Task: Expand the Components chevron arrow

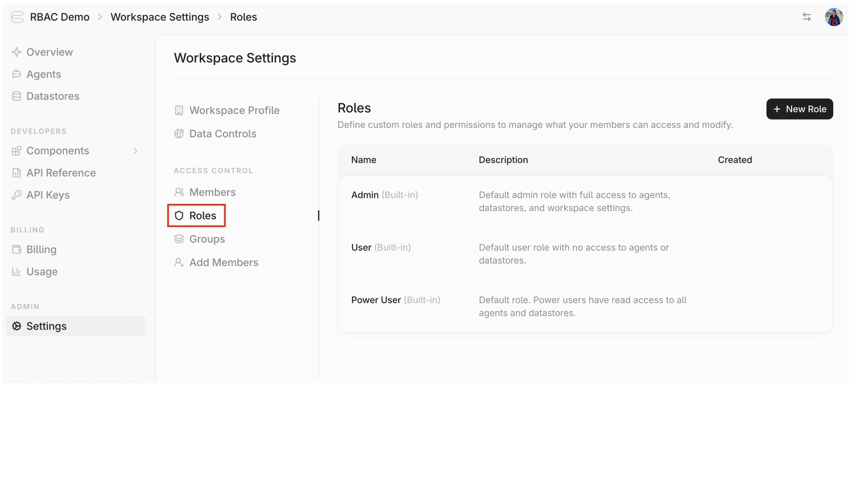Action: pyautogui.click(x=135, y=151)
